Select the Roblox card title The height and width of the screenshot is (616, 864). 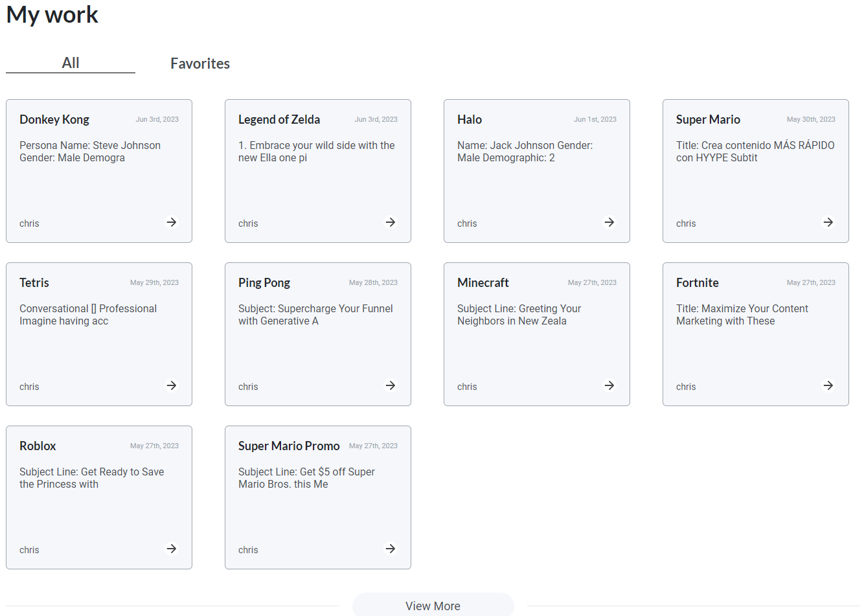point(38,446)
